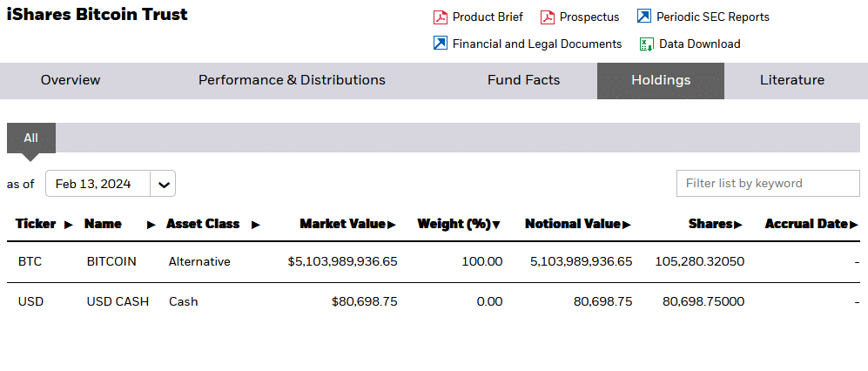Open the Fund Facts tab

point(524,80)
